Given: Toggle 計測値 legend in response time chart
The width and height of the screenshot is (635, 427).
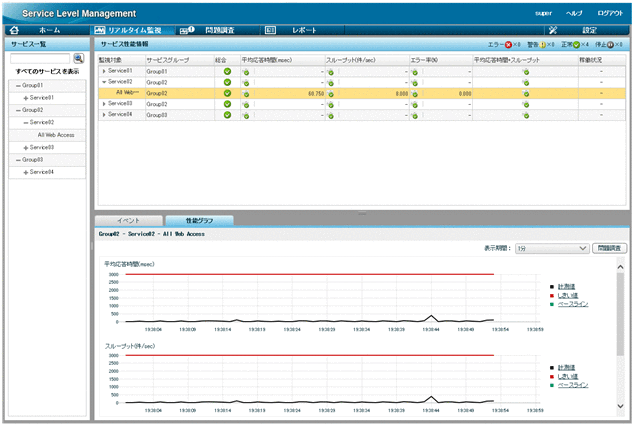Looking at the screenshot, I should tap(567, 285).
